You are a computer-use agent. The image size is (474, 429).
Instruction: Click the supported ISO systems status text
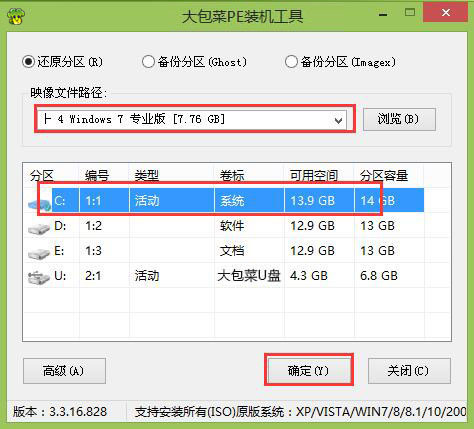point(301,412)
